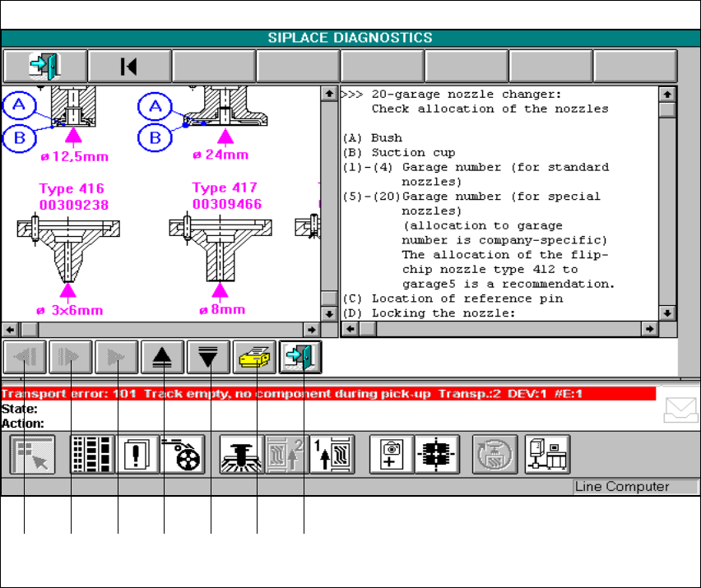Click left arrow of text pane horizontal scrollbar
Viewport: 701px width, 588px height.
pos(350,329)
